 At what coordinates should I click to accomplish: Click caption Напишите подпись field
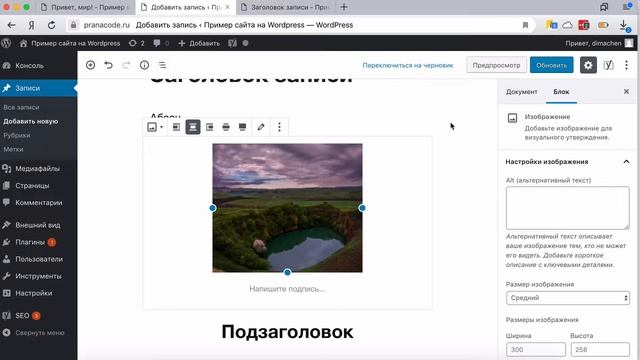(287, 289)
